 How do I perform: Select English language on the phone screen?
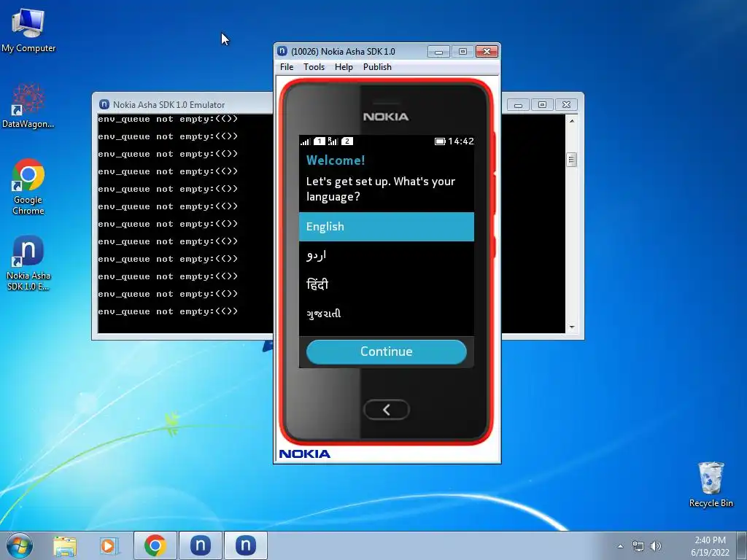pos(387,227)
